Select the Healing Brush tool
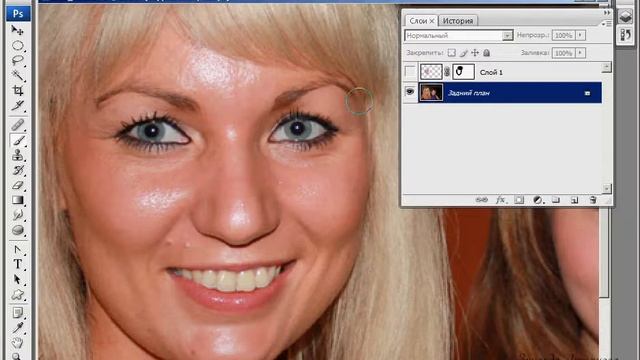The height and width of the screenshot is (360, 640). 18,125
